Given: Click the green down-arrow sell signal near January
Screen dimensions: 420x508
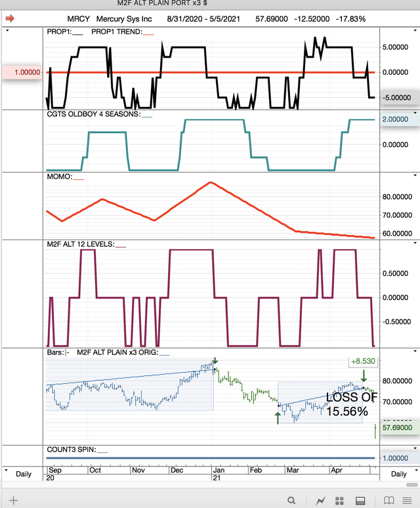Looking at the screenshot, I should click(215, 360).
